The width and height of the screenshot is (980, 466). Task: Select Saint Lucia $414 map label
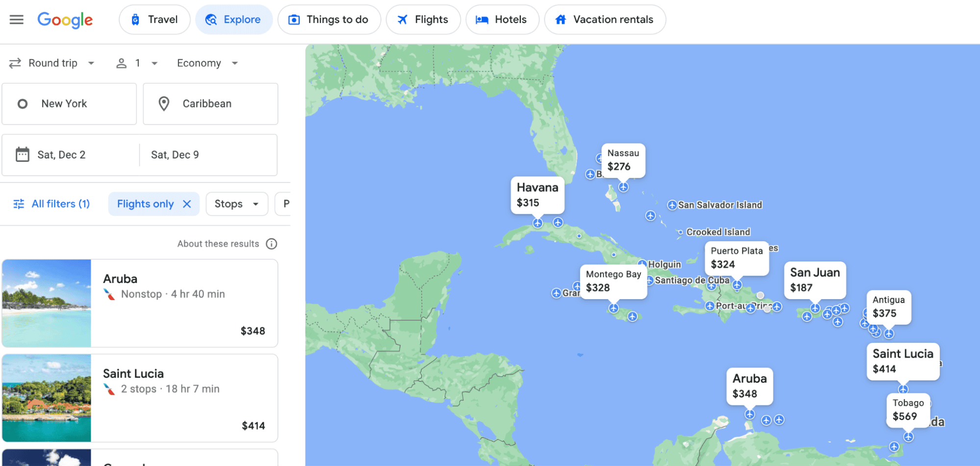[x=903, y=361]
